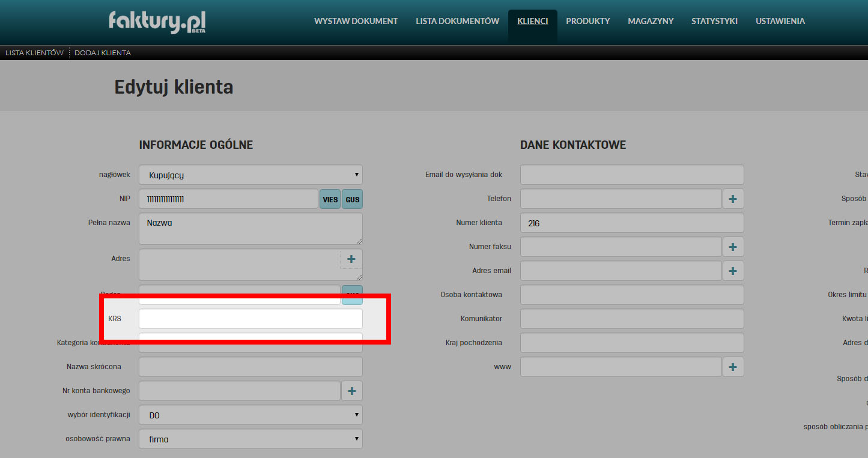
Task: Open the wybór identyfikacji dropdown
Action: click(x=250, y=415)
